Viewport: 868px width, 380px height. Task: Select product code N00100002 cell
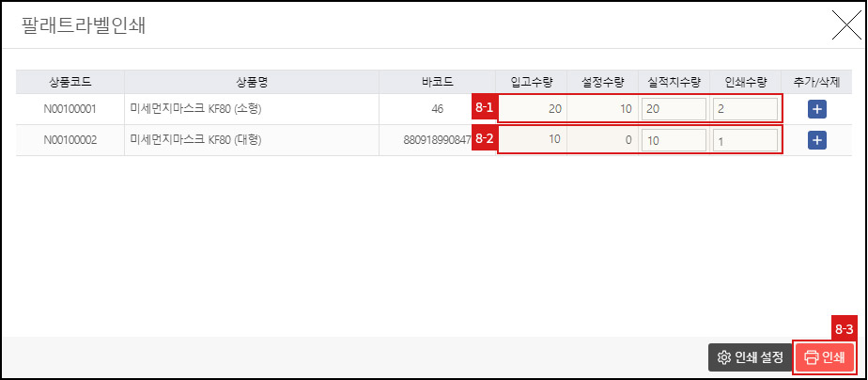pos(70,140)
